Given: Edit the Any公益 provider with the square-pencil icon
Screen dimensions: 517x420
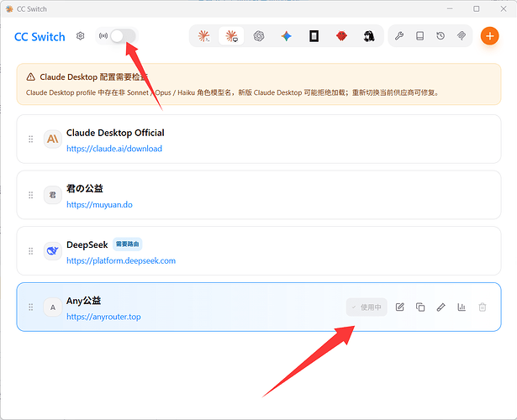Looking at the screenshot, I should point(399,307).
